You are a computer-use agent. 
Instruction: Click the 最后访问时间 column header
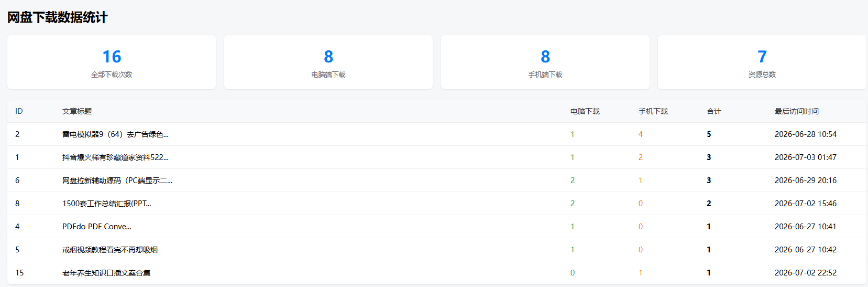pos(797,111)
